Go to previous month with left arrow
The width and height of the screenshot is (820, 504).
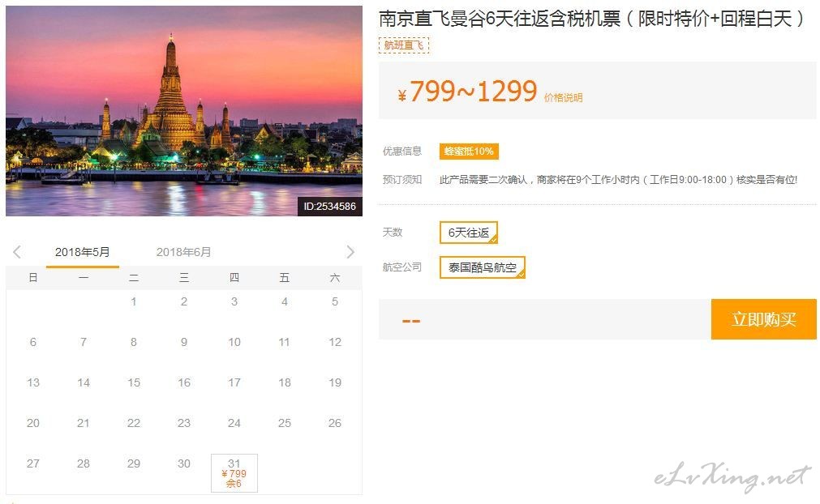(17, 252)
